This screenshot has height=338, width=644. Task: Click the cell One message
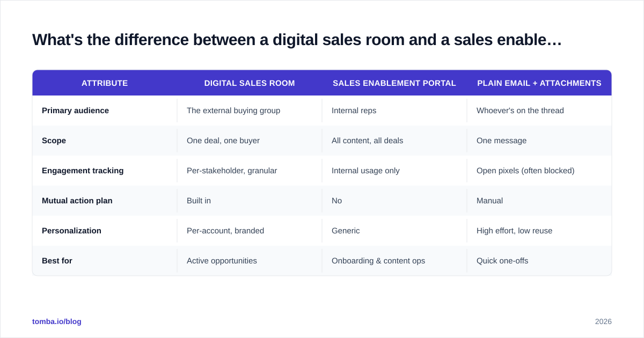point(502,141)
